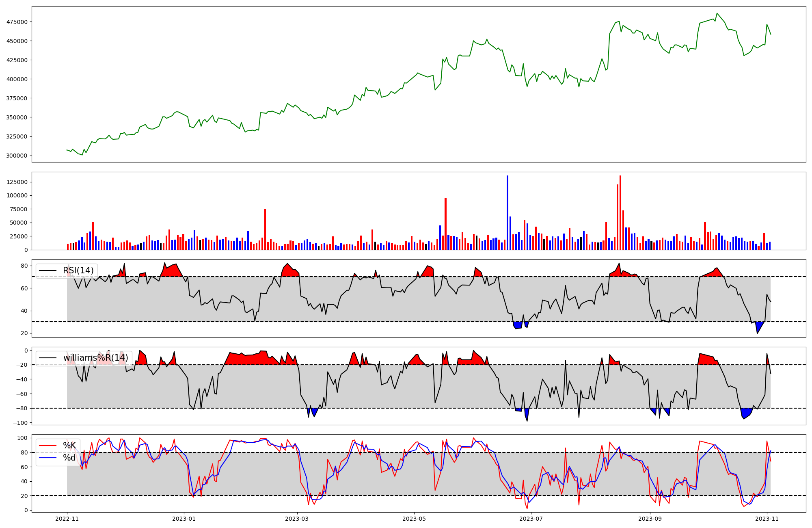Click the 2023-09 x-axis date label
Screen dimensions: 812x528
pos(650,519)
